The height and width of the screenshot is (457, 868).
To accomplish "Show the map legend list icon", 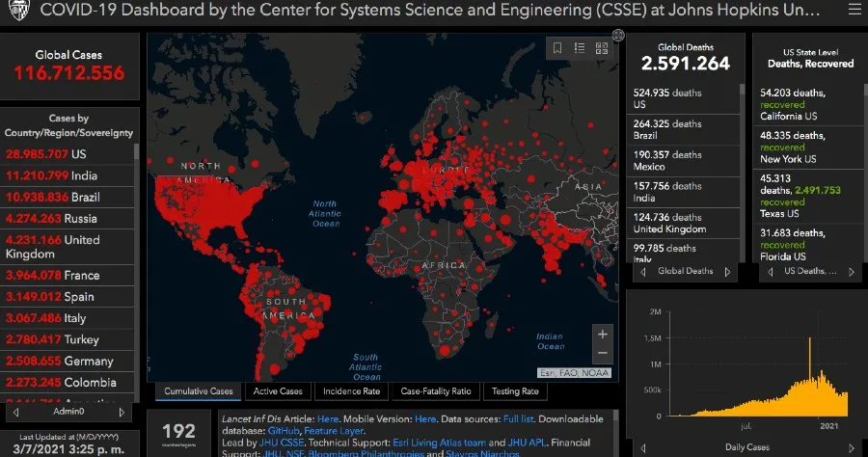I will (580, 47).
